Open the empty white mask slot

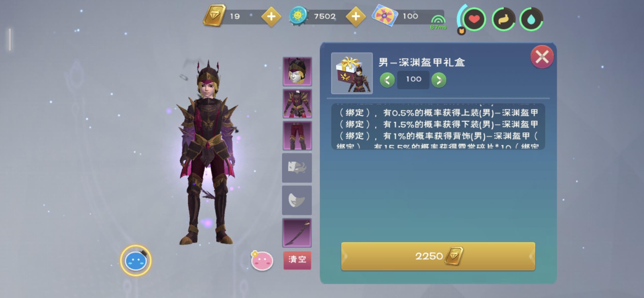[x=297, y=200]
